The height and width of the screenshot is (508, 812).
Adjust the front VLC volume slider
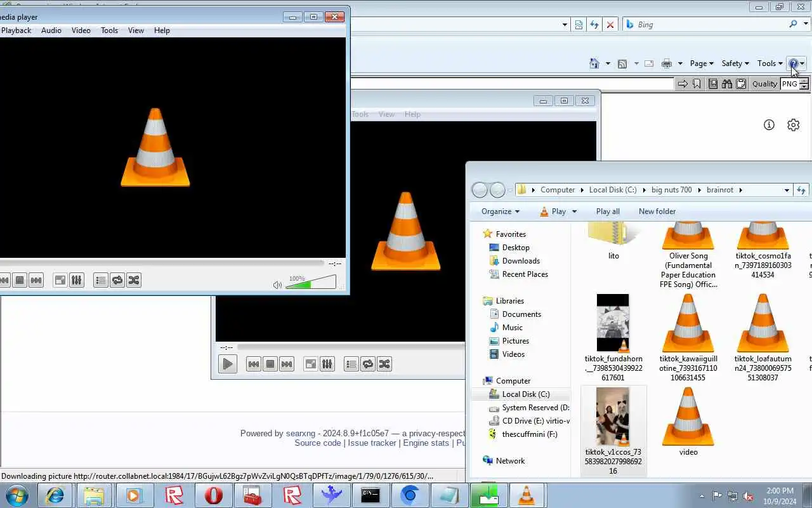311,282
